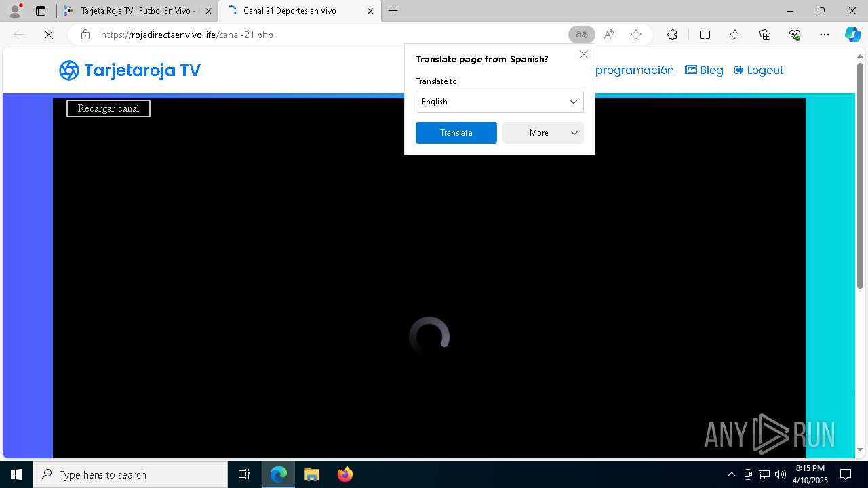Close the translate popup
The height and width of the screenshot is (488, 868).
point(584,54)
